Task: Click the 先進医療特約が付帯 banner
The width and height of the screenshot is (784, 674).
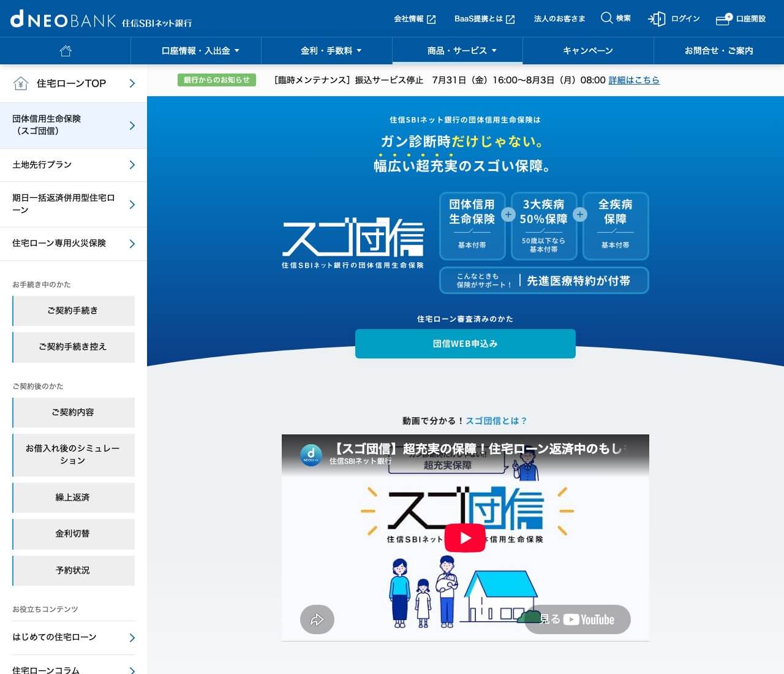Action: click(544, 281)
